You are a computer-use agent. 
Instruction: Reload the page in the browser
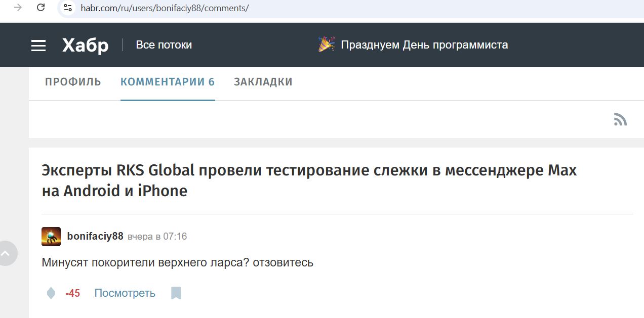(41, 8)
